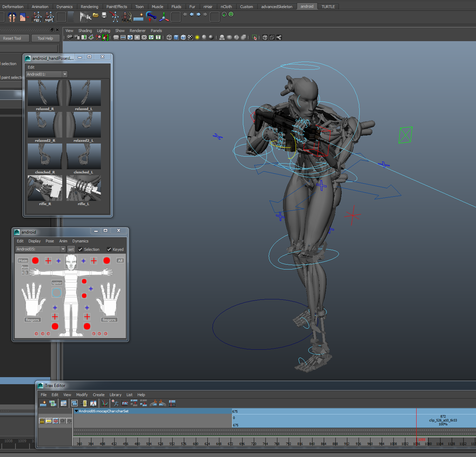Toggle wireframe cube display in viewport toolbar
476x457 pixels.
169,37
